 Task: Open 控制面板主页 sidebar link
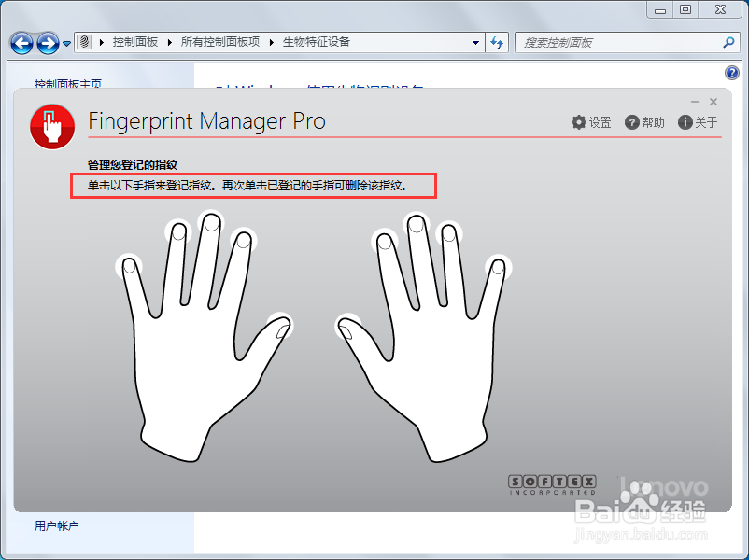pos(68,84)
